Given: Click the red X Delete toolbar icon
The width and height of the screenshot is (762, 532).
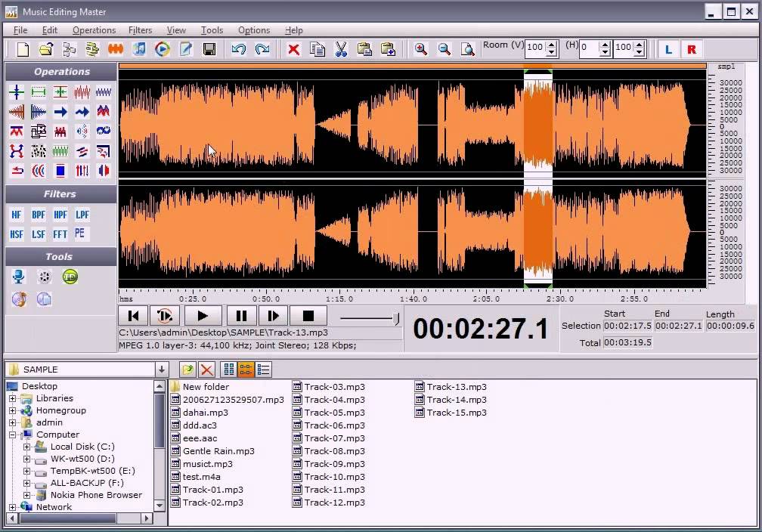Looking at the screenshot, I should pyautogui.click(x=294, y=49).
